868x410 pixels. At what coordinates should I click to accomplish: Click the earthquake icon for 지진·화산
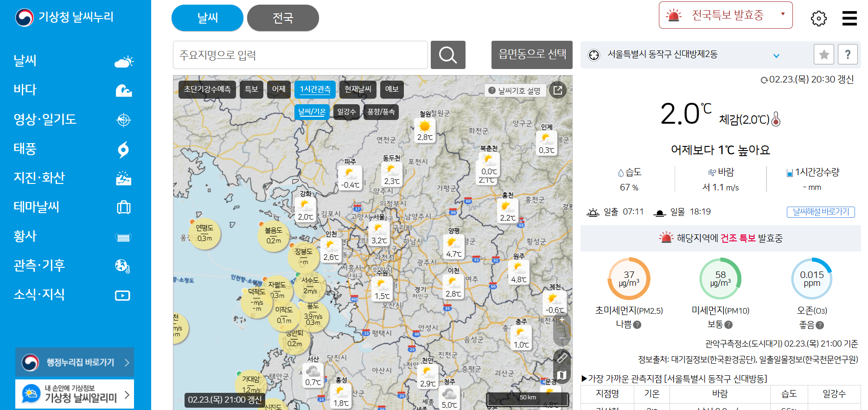123,178
